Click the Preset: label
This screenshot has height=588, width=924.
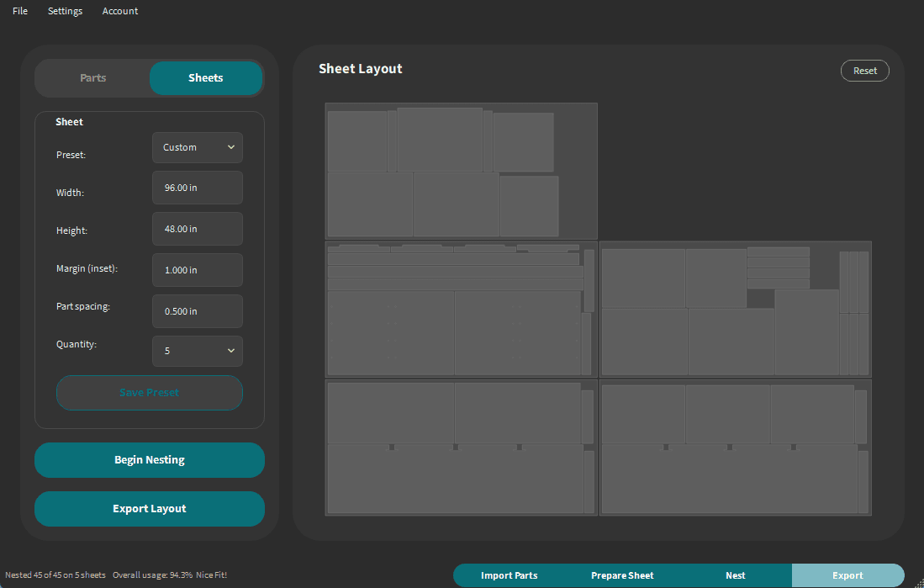[71, 155]
